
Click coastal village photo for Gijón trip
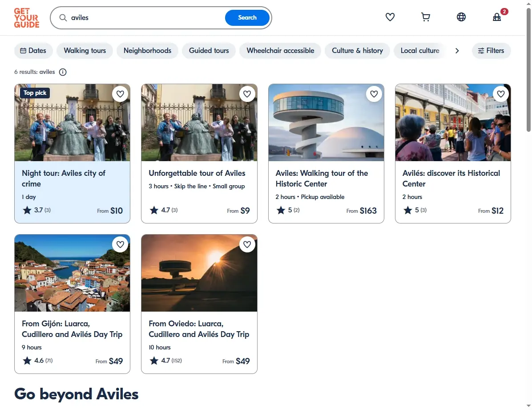click(x=72, y=273)
